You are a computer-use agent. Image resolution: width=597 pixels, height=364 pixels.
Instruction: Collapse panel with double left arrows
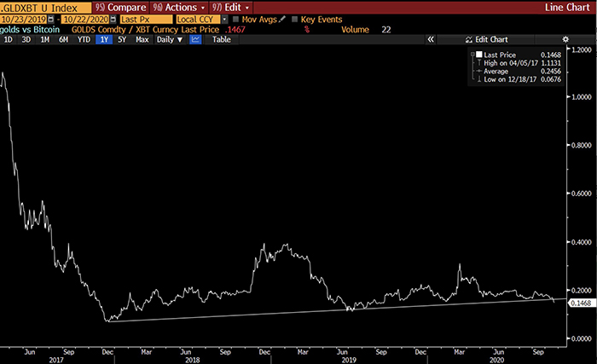431,39
